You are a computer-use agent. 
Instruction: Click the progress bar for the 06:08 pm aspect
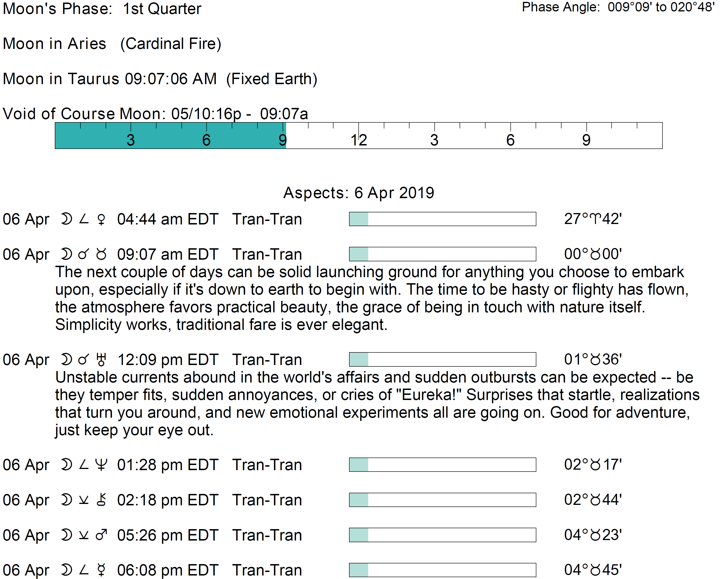tap(442, 570)
